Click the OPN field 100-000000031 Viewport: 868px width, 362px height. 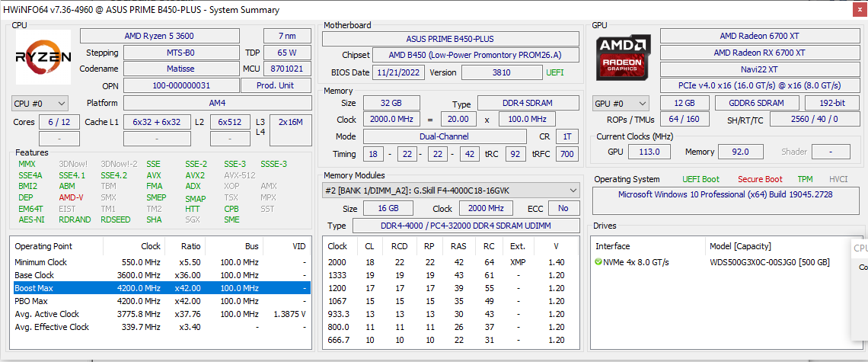tap(181, 85)
